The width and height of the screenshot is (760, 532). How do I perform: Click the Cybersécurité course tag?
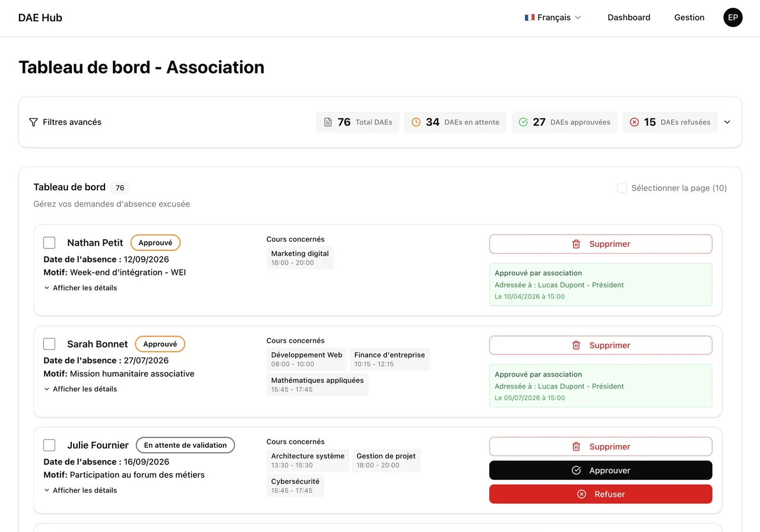(296, 486)
